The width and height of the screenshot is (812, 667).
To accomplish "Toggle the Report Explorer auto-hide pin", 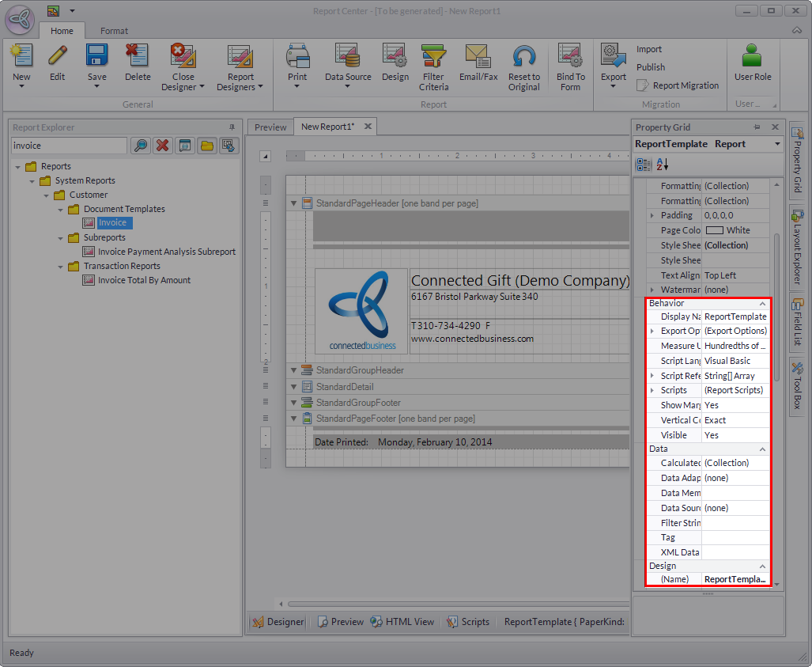I will [232, 127].
